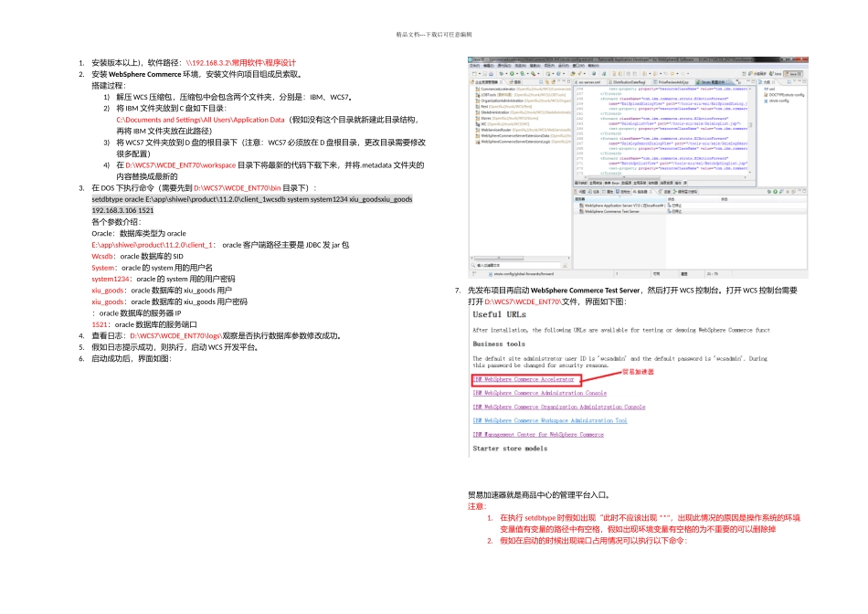Switch to Console tab in bottom panel

pyautogui.click(x=623, y=192)
